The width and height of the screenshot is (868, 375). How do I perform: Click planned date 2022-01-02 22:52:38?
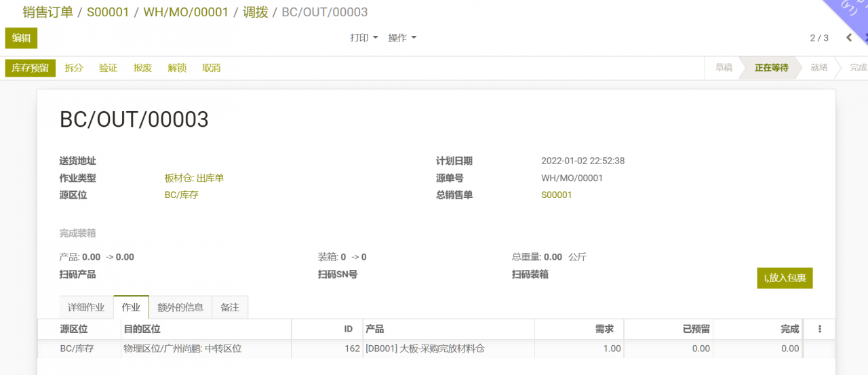(583, 161)
